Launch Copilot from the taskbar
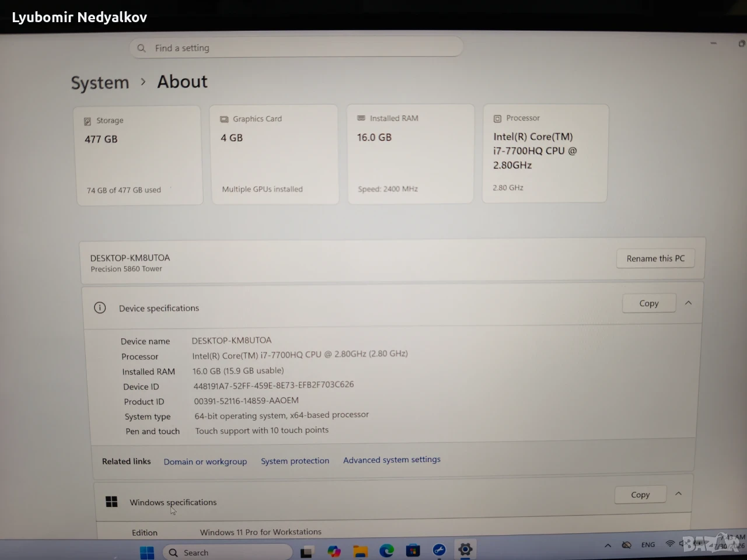Image resolution: width=747 pixels, height=560 pixels. pyautogui.click(x=334, y=551)
